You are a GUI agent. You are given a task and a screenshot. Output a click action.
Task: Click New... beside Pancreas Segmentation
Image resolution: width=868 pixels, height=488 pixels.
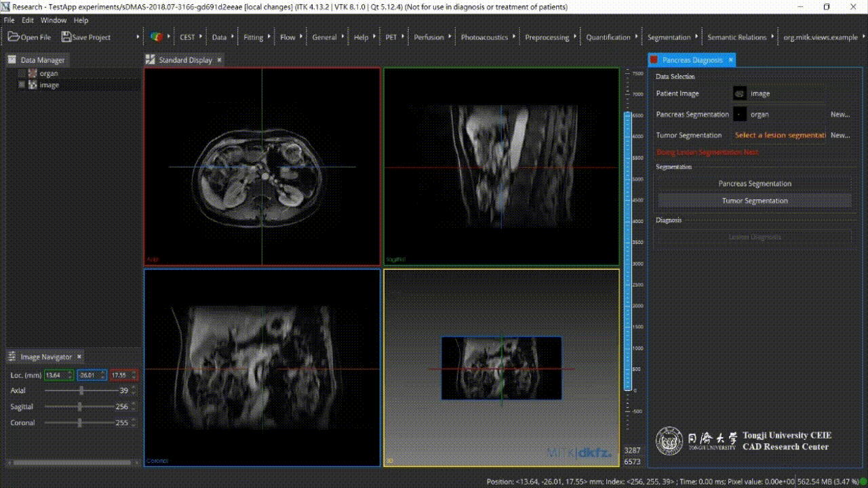point(840,115)
